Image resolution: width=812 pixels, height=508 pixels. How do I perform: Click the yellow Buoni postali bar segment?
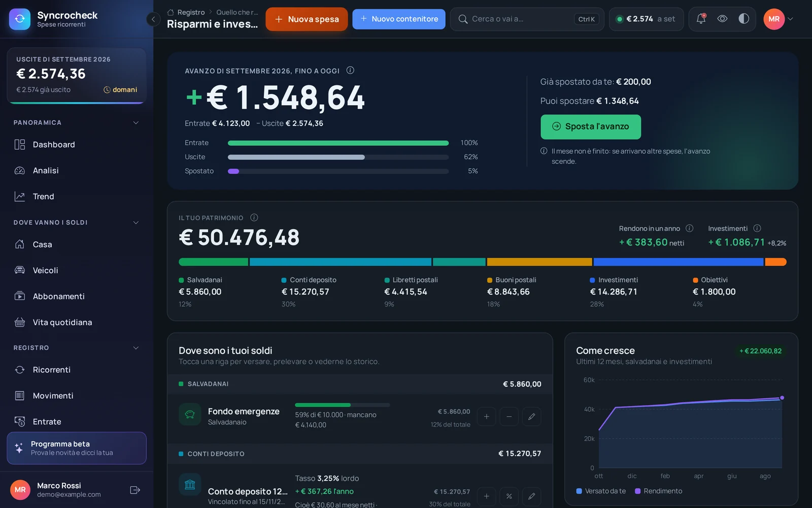(x=539, y=262)
